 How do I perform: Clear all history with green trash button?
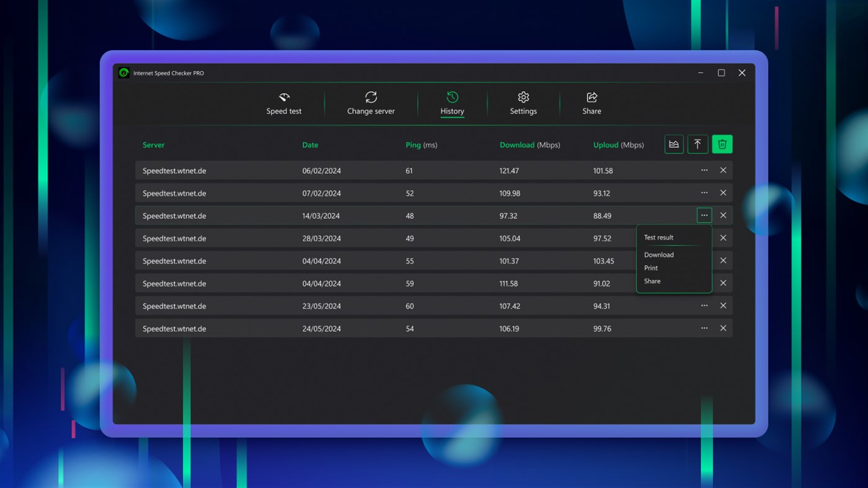coord(722,144)
